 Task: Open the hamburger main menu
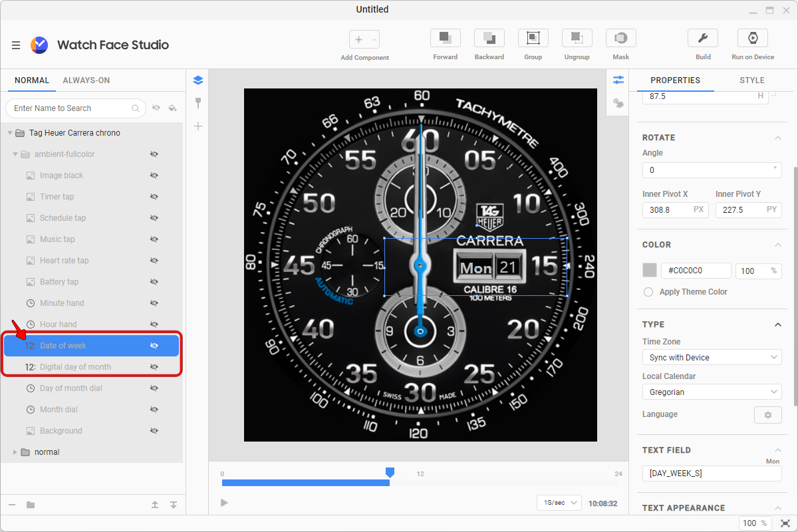(16, 45)
